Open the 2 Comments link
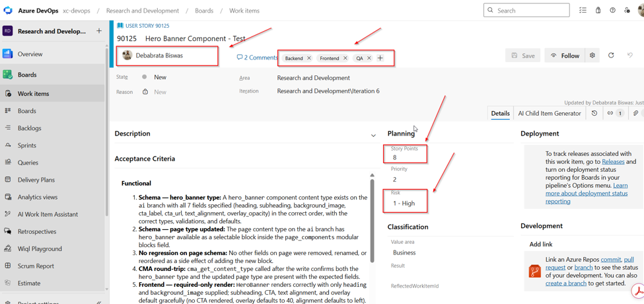Viewport: 644px width, 304px height. [257, 57]
